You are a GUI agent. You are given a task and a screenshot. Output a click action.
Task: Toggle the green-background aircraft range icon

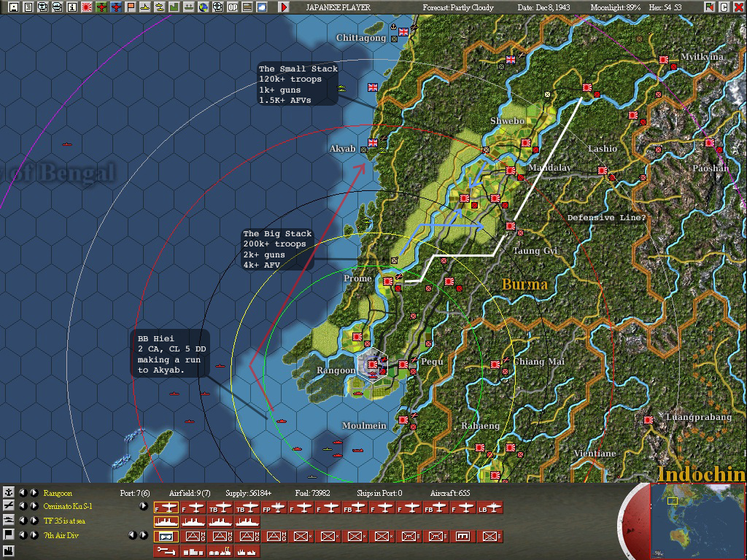(x=101, y=7)
